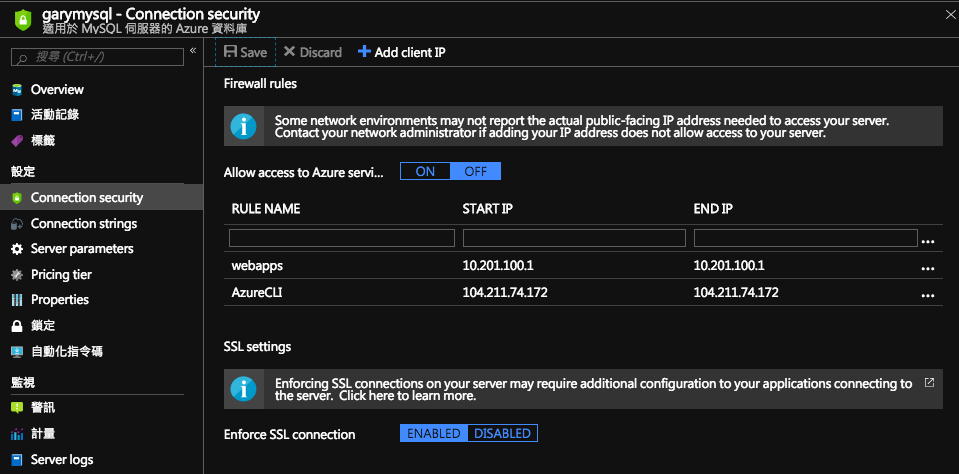The width and height of the screenshot is (959, 474).
Task: Click the green shield Connection security header icon
Action: [x=22, y=20]
